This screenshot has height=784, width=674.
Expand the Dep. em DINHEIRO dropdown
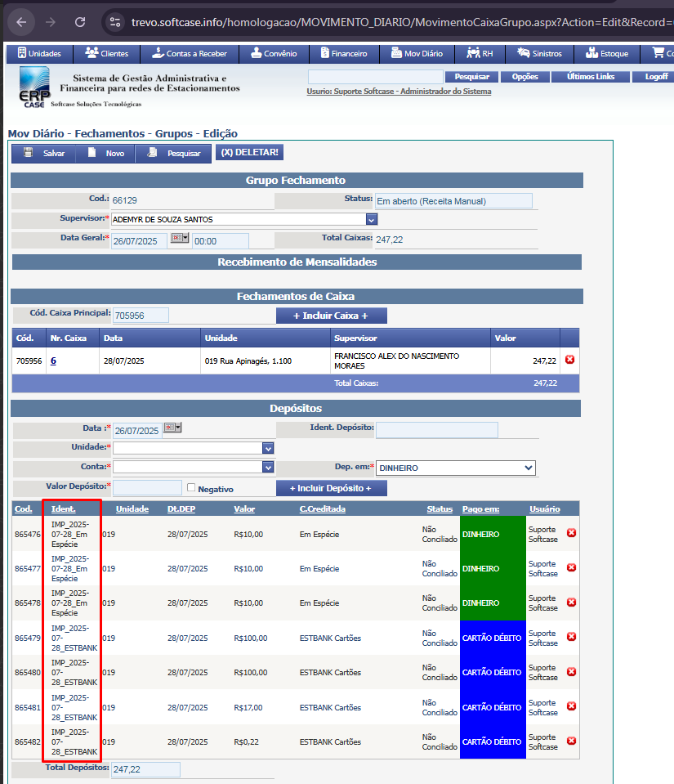455,468
